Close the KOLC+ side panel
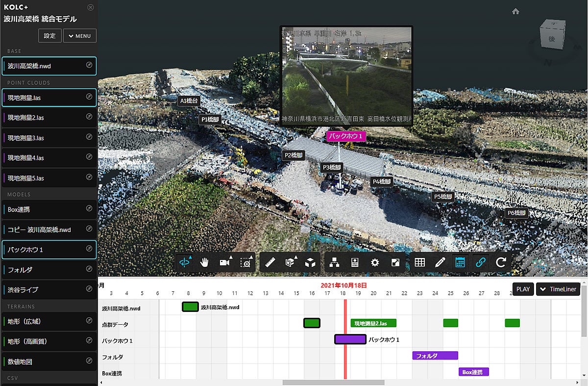 pos(90,7)
